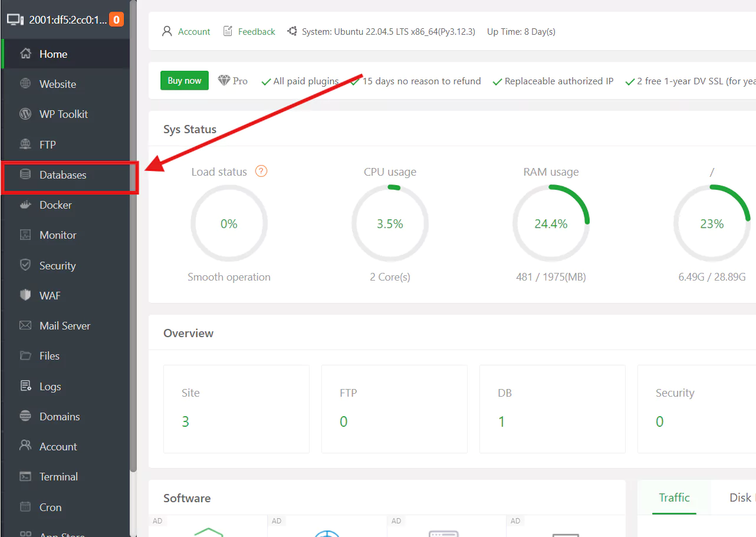The image size is (756, 537).
Task: Click the green Buy now button
Action: click(x=185, y=81)
